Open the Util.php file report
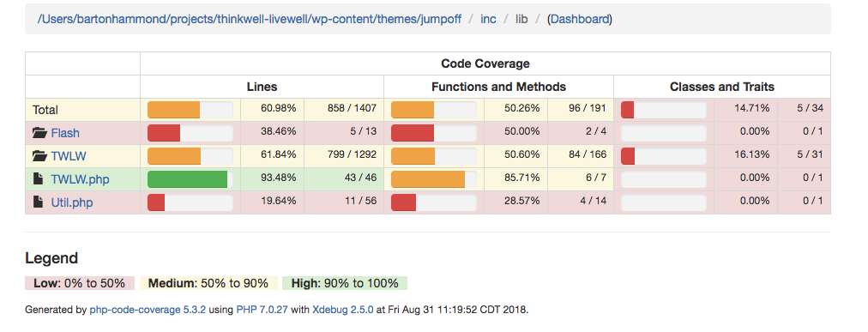 coord(72,202)
